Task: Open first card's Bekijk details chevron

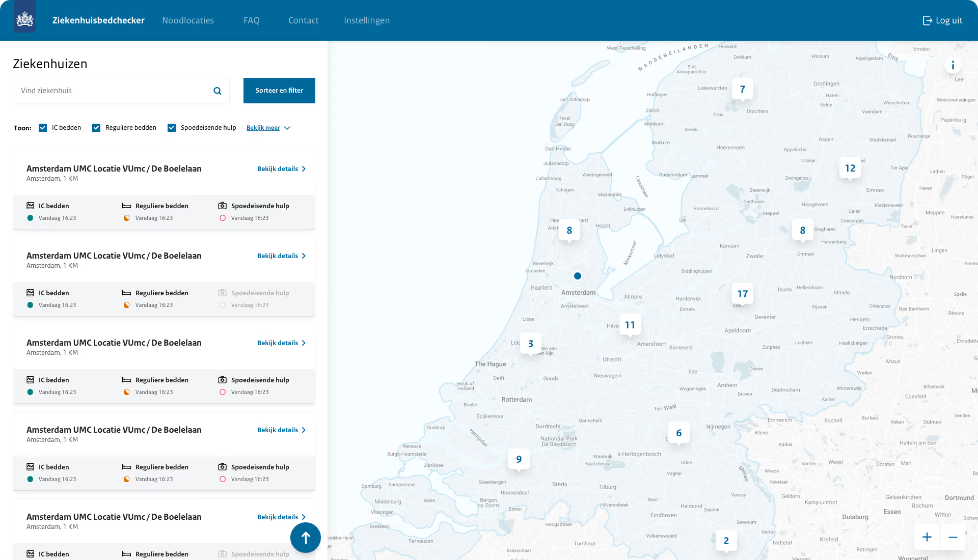Action: (304, 169)
